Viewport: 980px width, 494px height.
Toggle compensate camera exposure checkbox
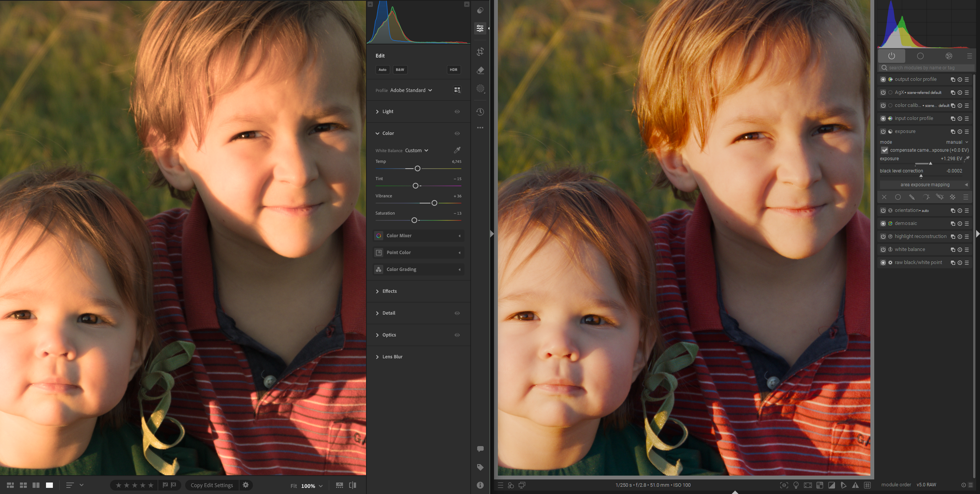point(885,150)
